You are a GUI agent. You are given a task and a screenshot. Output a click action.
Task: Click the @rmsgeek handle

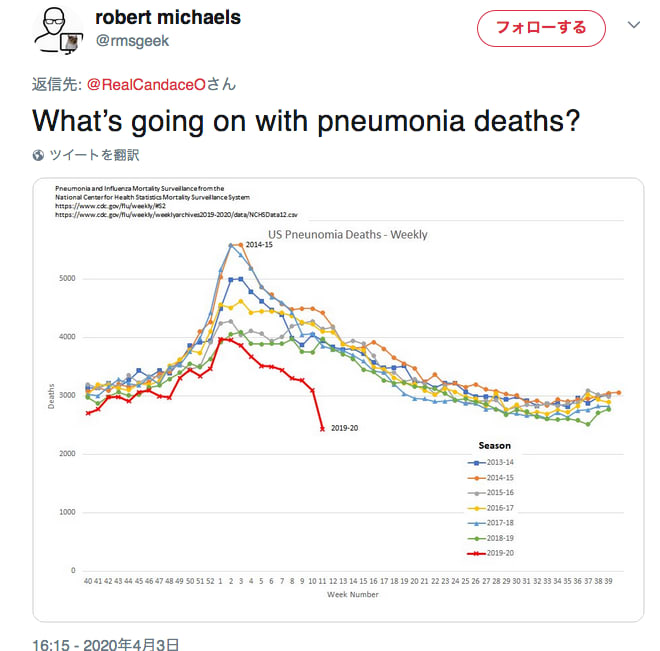point(132,41)
